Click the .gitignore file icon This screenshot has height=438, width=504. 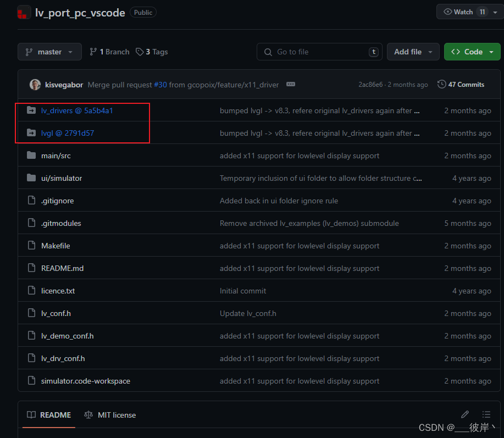(31, 201)
